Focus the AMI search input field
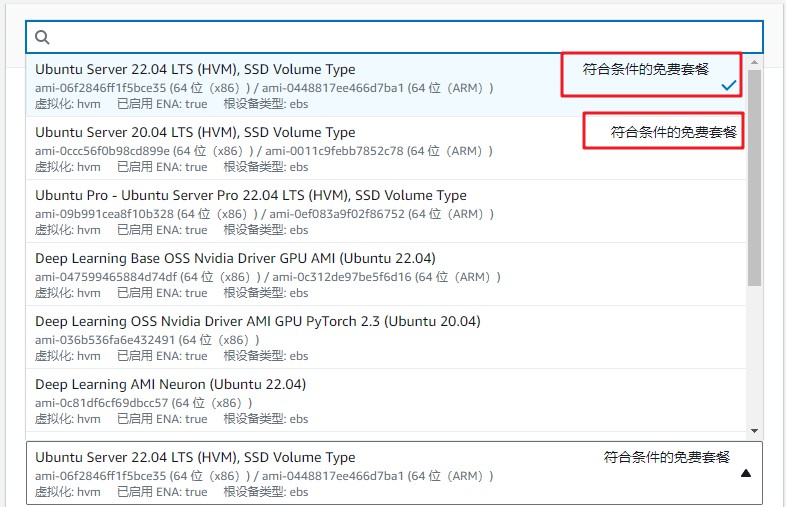786x507 pixels. [395, 37]
